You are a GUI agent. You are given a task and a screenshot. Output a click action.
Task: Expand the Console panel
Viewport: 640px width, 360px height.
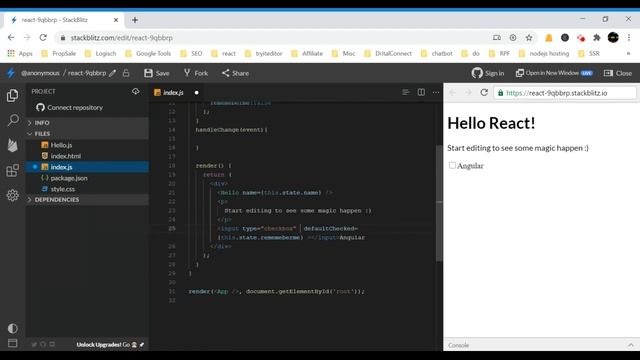pos(631,345)
